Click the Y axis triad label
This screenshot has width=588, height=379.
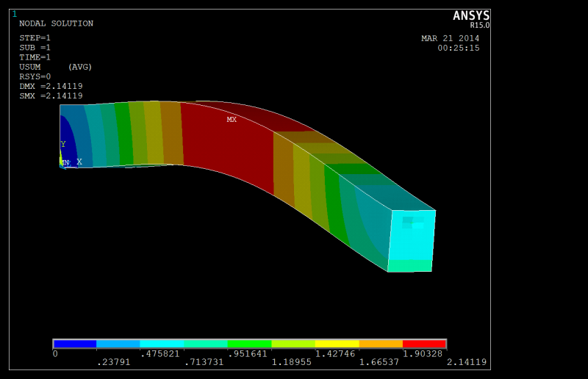[63, 144]
